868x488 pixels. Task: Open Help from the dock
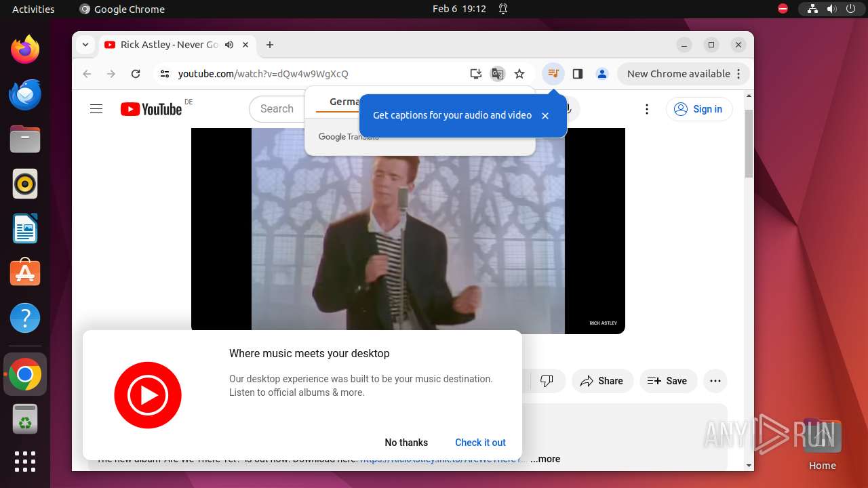25,318
